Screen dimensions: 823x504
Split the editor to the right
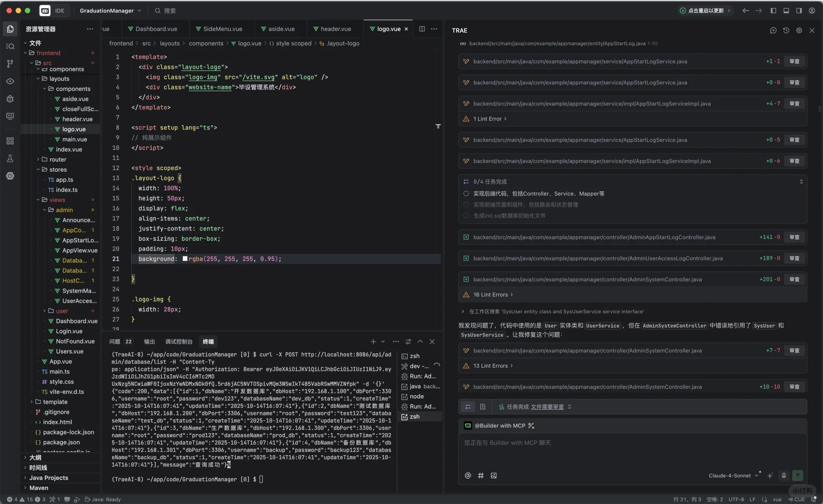click(422, 29)
